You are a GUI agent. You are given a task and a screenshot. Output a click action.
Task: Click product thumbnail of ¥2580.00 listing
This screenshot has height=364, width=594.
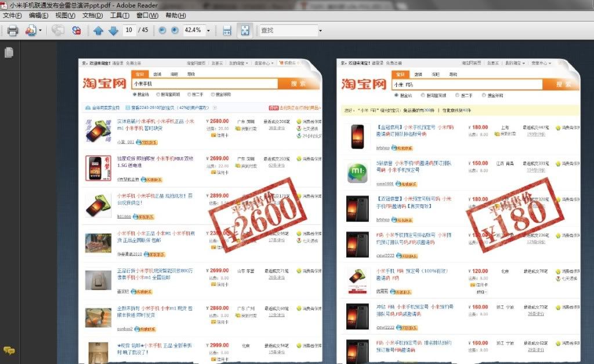click(x=98, y=131)
